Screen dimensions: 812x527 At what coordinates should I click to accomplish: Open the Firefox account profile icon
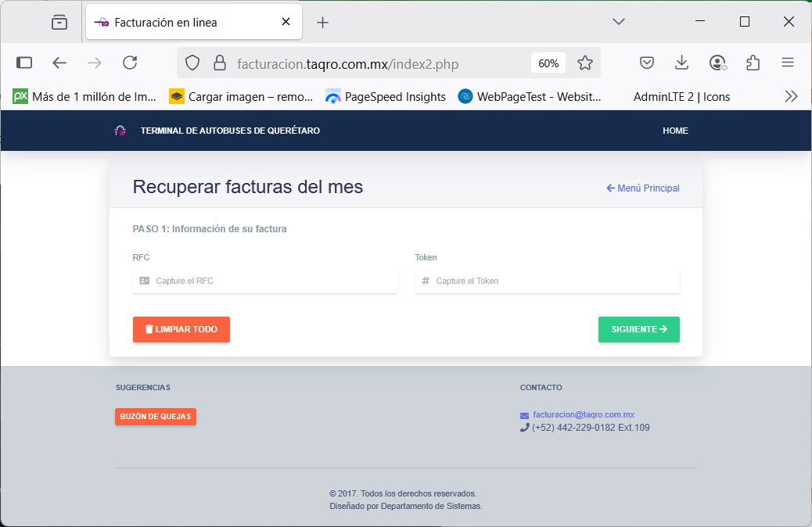coord(717,63)
